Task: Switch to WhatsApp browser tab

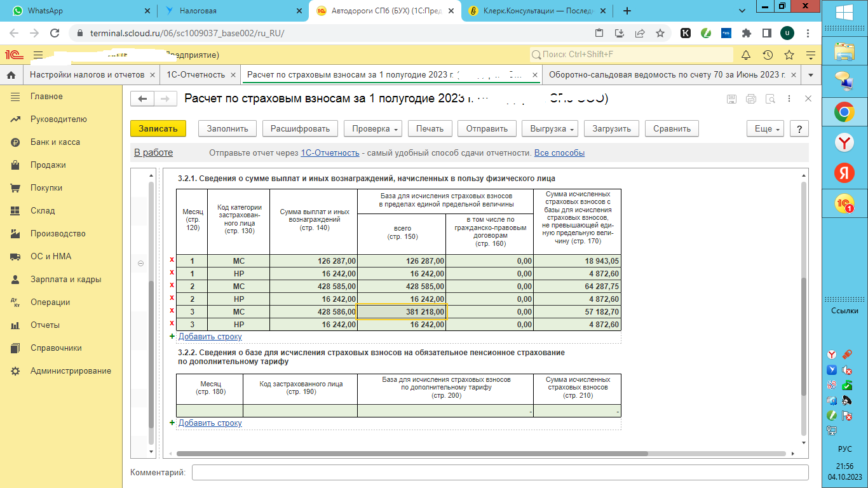Action: click(x=79, y=11)
